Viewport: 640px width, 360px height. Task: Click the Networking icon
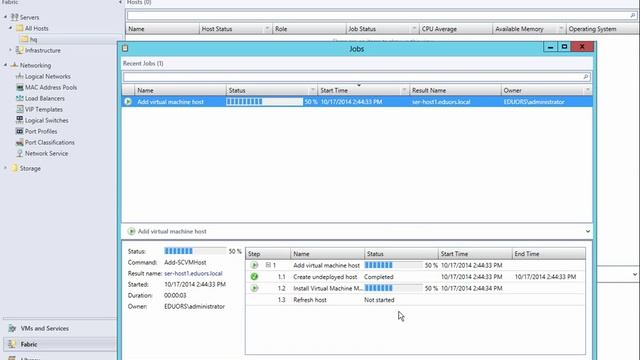tap(14, 65)
